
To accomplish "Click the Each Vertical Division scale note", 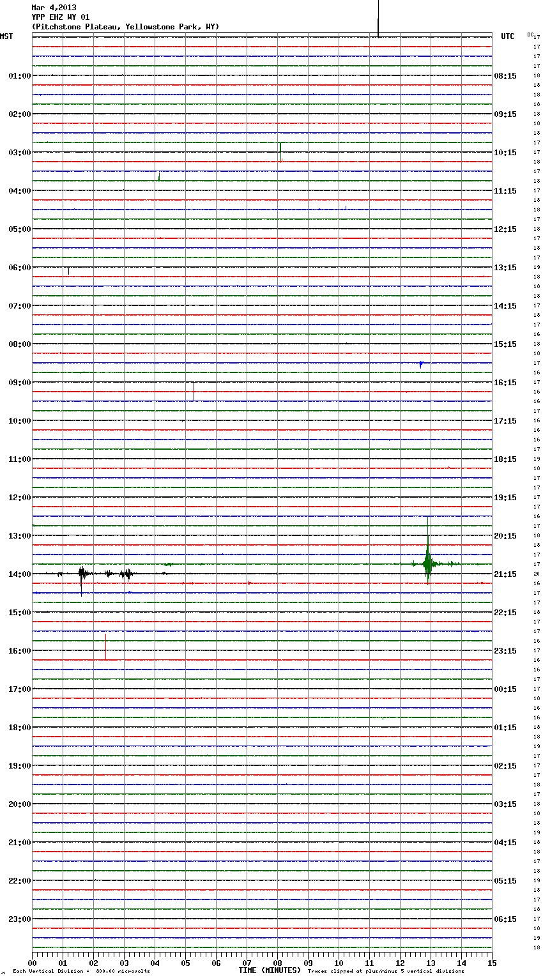I will point(81,971).
